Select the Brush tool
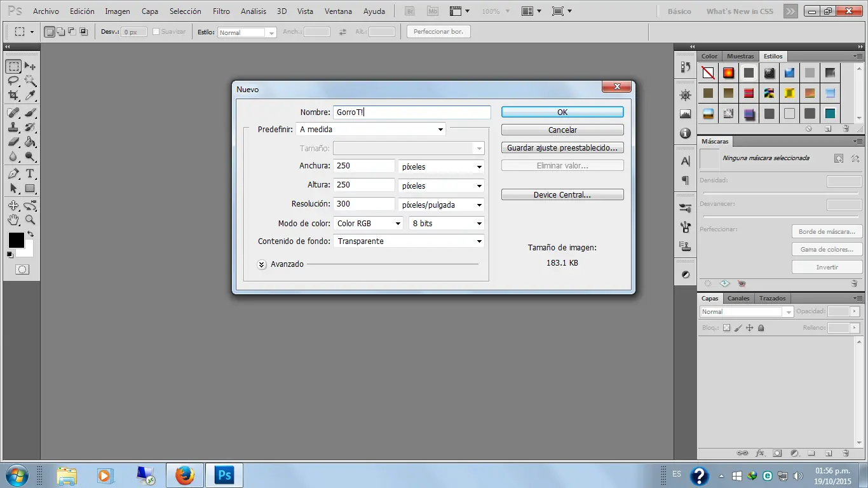This screenshot has height=488, width=868. click(x=30, y=112)
